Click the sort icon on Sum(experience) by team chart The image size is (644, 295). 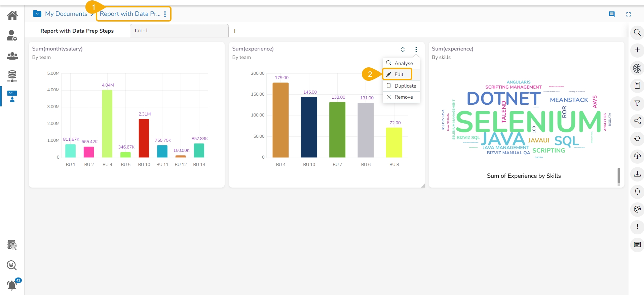[x=403, y=50]
